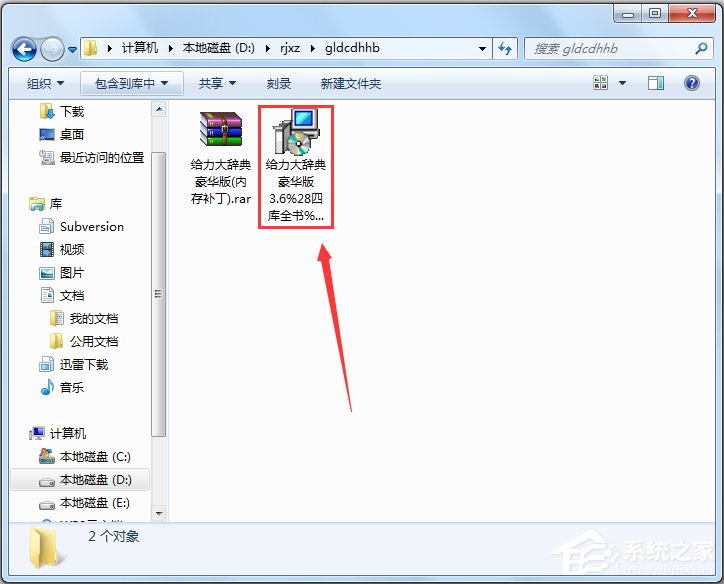The width and height of the screenshot is (724, 584).
Task: Expand the arrow after rjxz breadcrumb
Action: [x=313, y=48]
